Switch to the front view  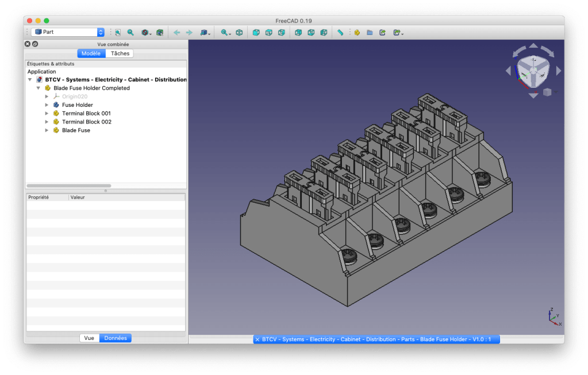click(x=256, y=33)
